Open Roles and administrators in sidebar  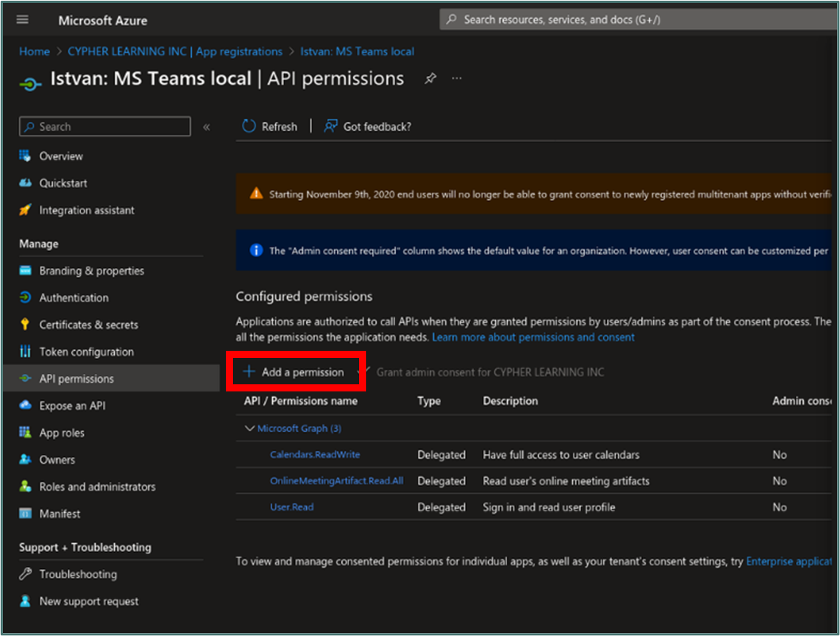pyautogui.click(x=98, y=487)
